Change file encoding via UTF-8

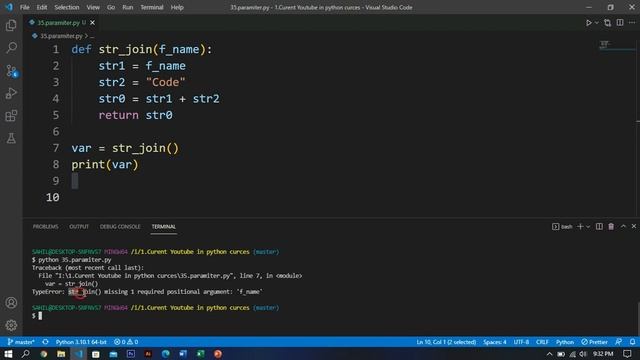pos(521,342)
